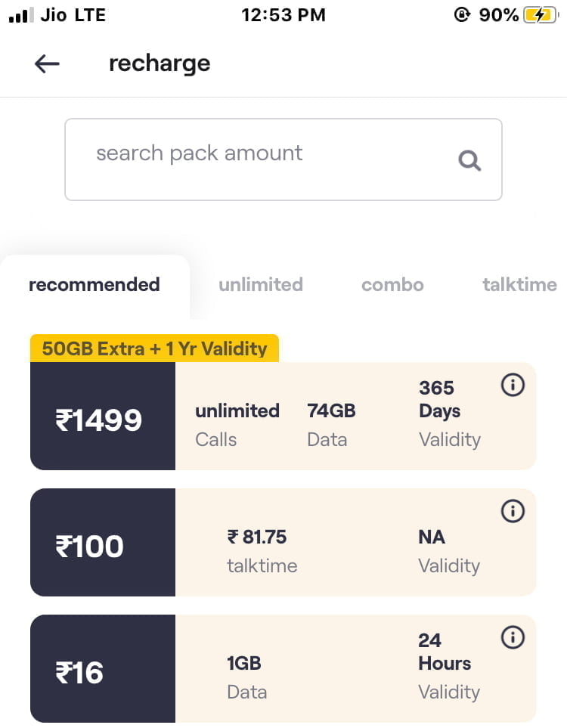567x728 pixels.
Task: Tap the magnifier search icon
Action: [x=469, y=160]
